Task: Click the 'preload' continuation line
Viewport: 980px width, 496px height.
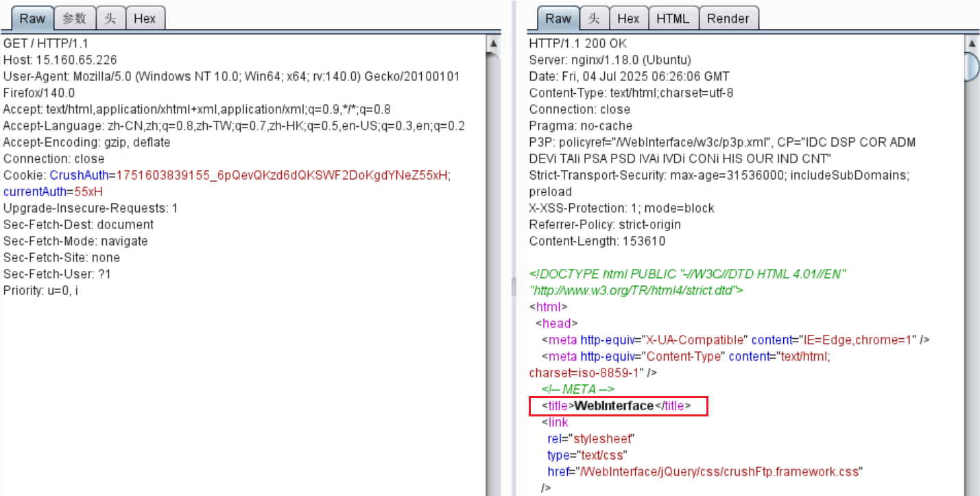Action: (x=550, y=191)
